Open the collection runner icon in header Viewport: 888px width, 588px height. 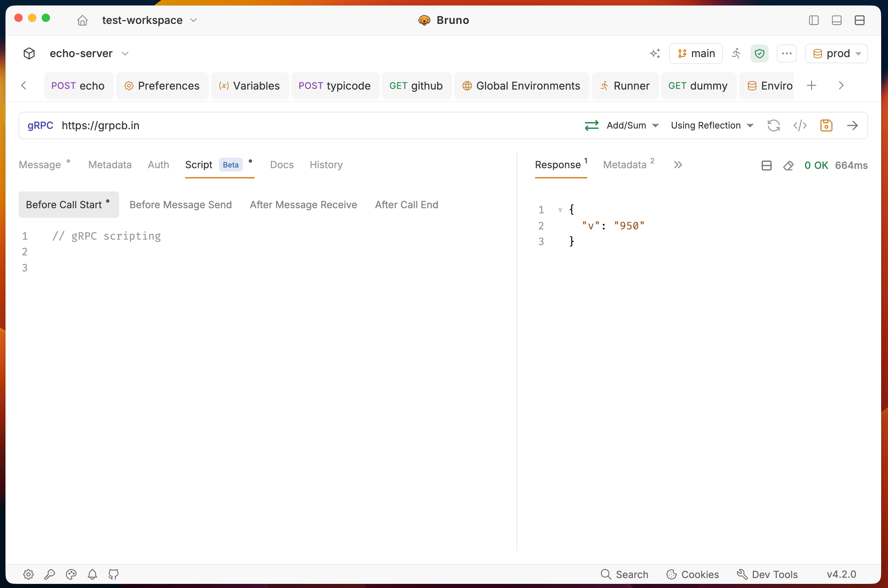736,54
